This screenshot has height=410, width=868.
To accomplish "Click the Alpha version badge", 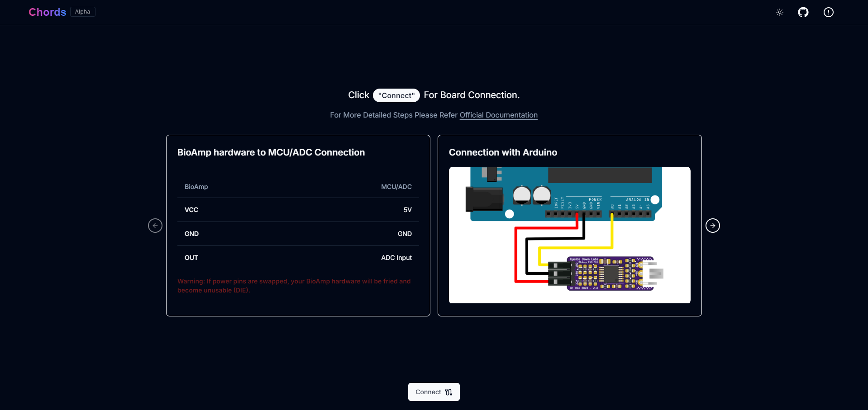I will point(82,12).
